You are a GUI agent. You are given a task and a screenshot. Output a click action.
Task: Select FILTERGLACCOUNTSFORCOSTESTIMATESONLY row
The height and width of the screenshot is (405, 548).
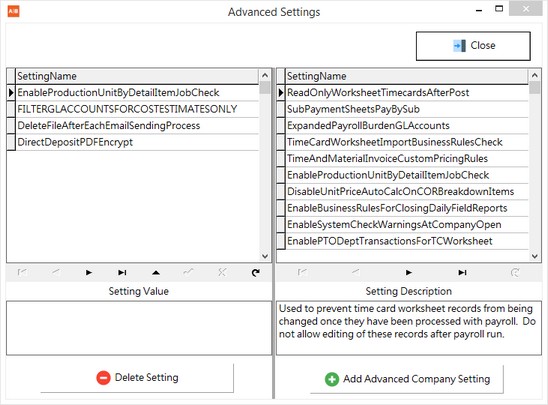[137, 109]
